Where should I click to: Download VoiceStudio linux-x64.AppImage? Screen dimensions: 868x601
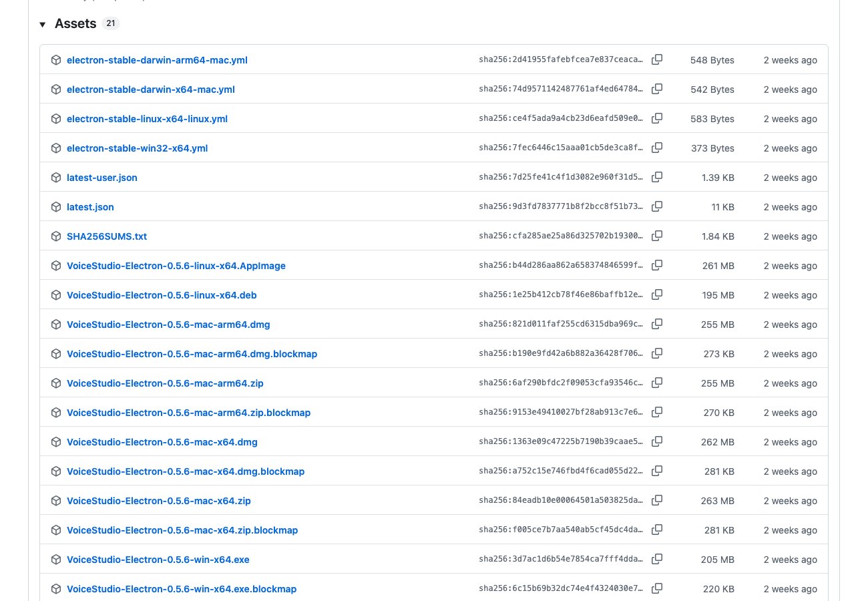coord(176,266)
